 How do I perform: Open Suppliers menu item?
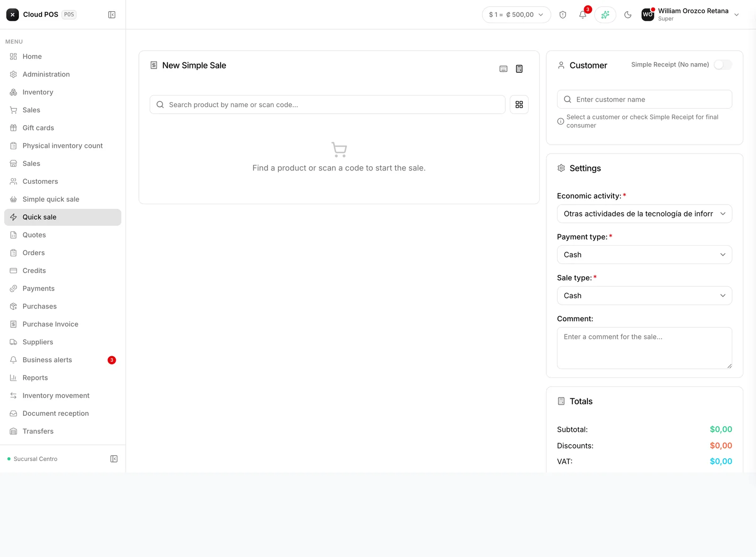pyautogui.click(x=63, y=342)
